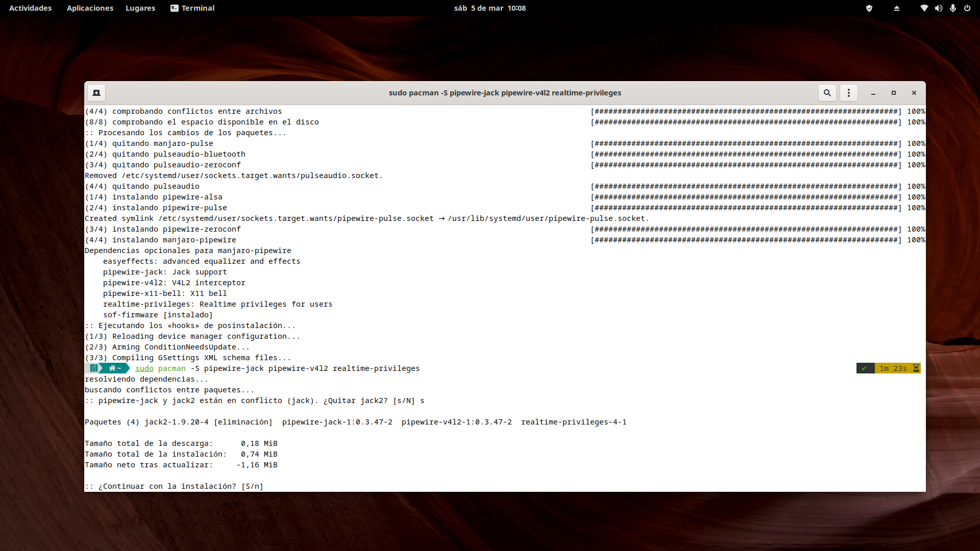The image size is (980, 551).
Task: Click the 1m 23s elapsed time badge
Action: pyautogui.click(x=893, y=368)
